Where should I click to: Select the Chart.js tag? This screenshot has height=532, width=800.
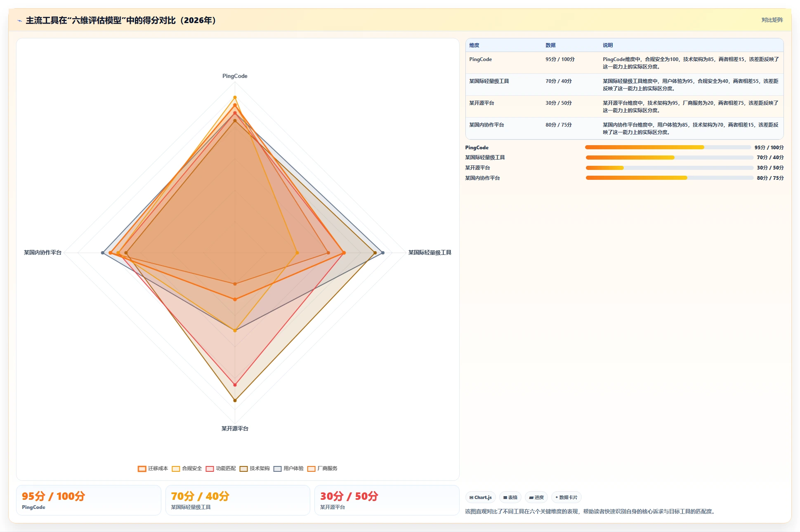480,497
